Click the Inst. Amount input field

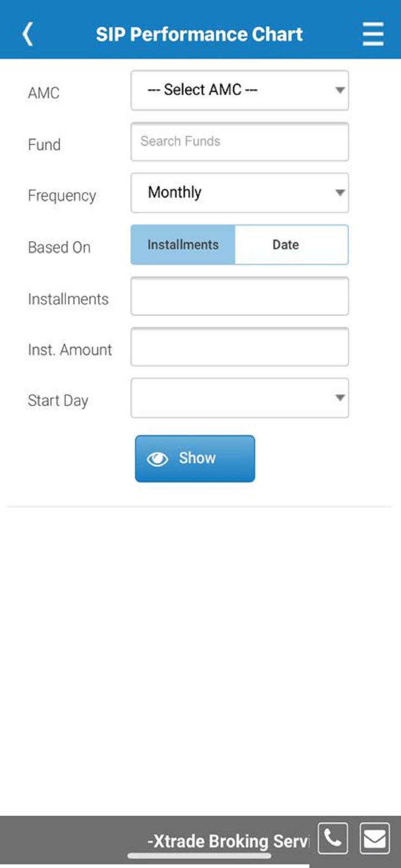pyautogui.click(x=239, y=347)
